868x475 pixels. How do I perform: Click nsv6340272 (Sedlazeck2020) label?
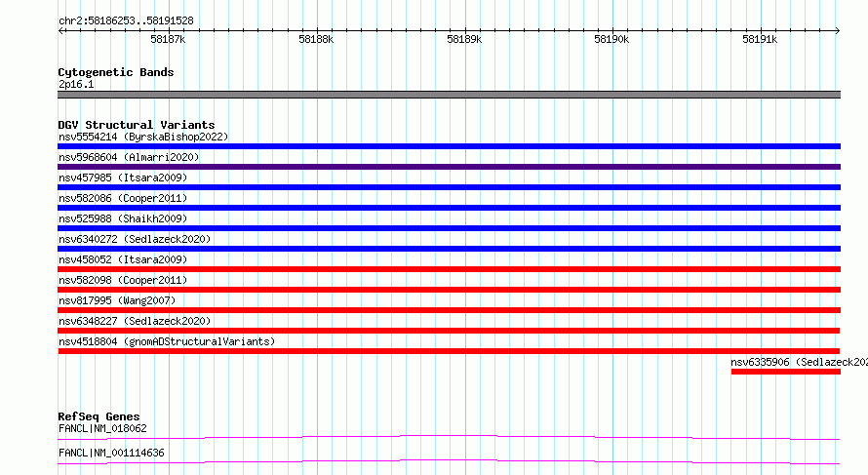click(x=135, y=239)
